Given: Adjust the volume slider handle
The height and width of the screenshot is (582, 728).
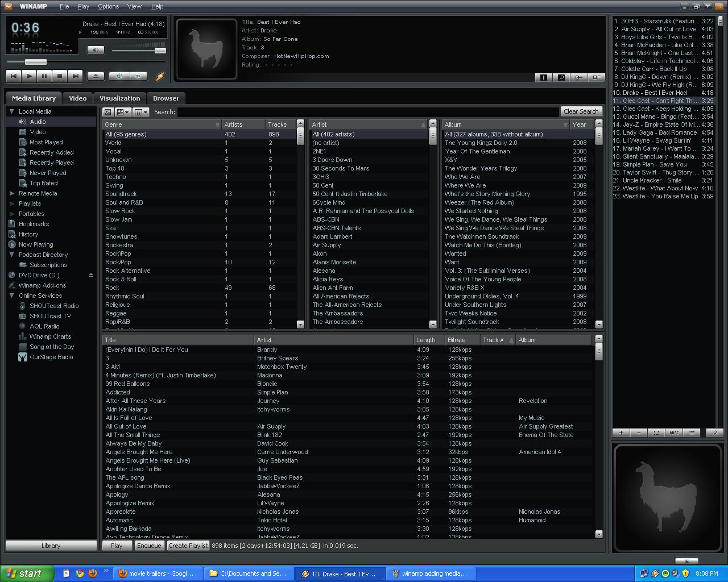Looking at the screenshot, I should 160,51.
